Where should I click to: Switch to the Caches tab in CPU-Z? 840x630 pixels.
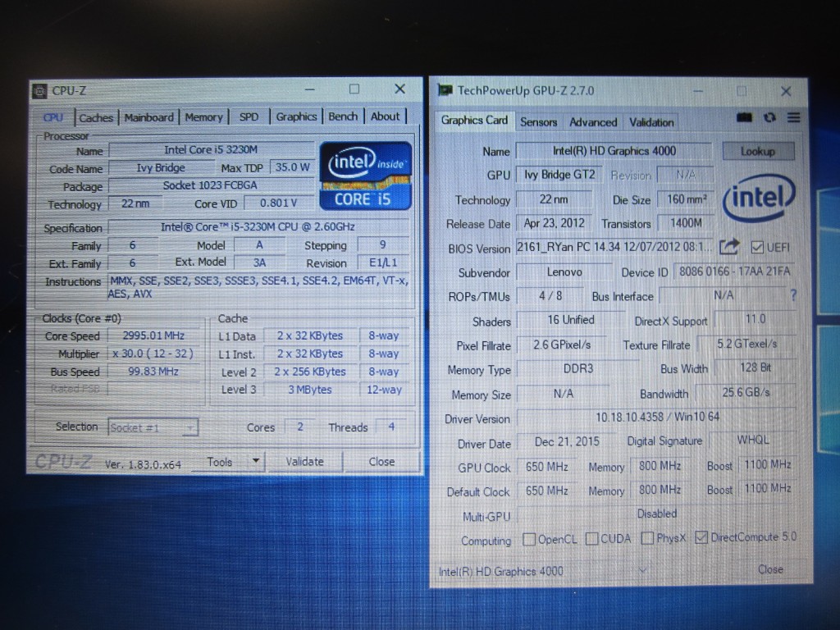pyautogui.click(x=96, y=117)
